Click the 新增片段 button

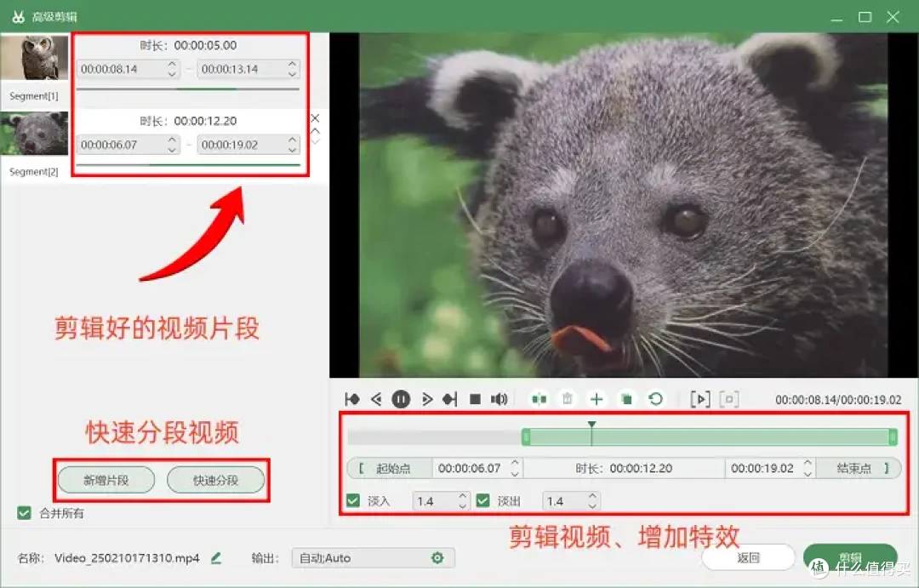coord(106,480)
